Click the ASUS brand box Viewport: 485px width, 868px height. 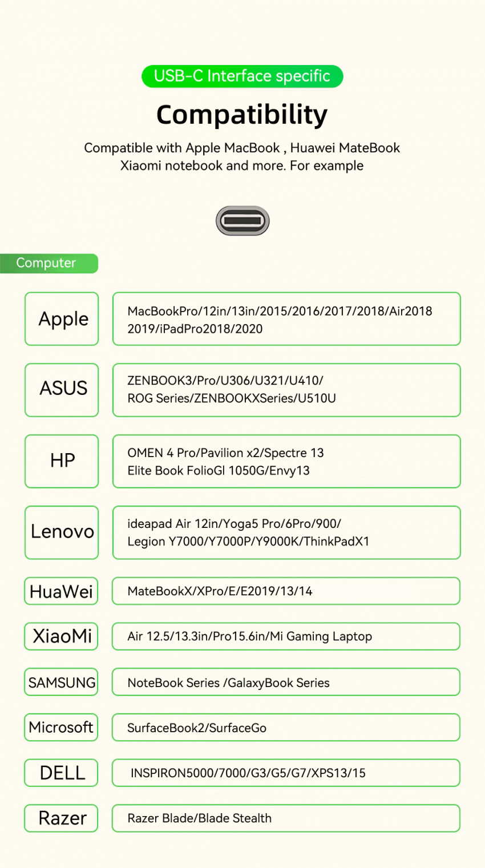pos(62,390)
